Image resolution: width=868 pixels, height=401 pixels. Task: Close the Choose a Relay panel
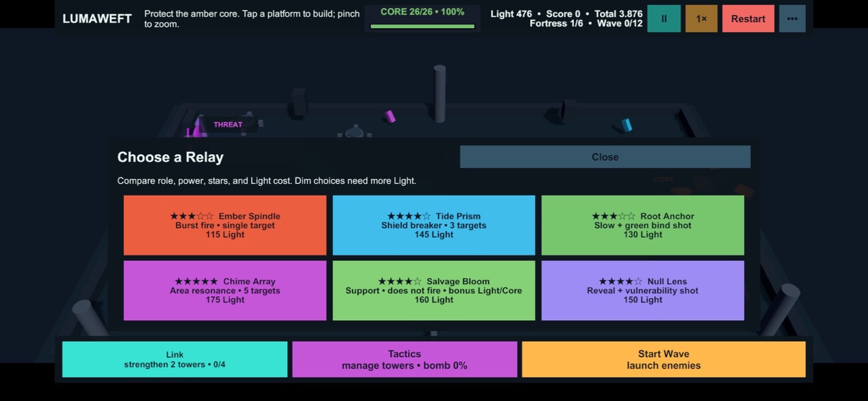(x=605, y=157)
